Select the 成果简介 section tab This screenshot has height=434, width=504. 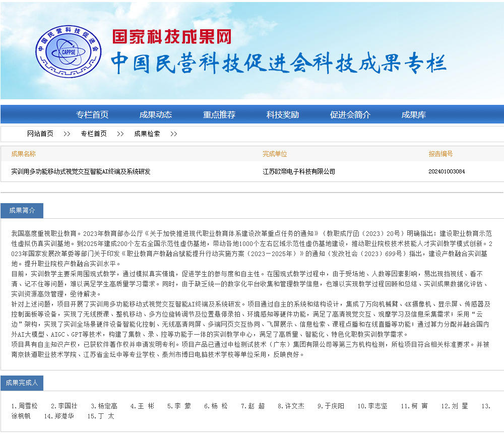(x=22, y=211)
